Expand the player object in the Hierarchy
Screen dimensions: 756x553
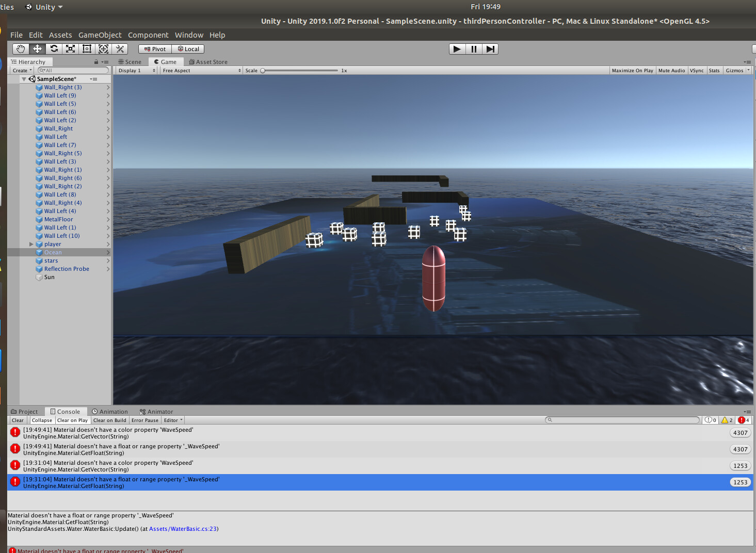[31, 244]
